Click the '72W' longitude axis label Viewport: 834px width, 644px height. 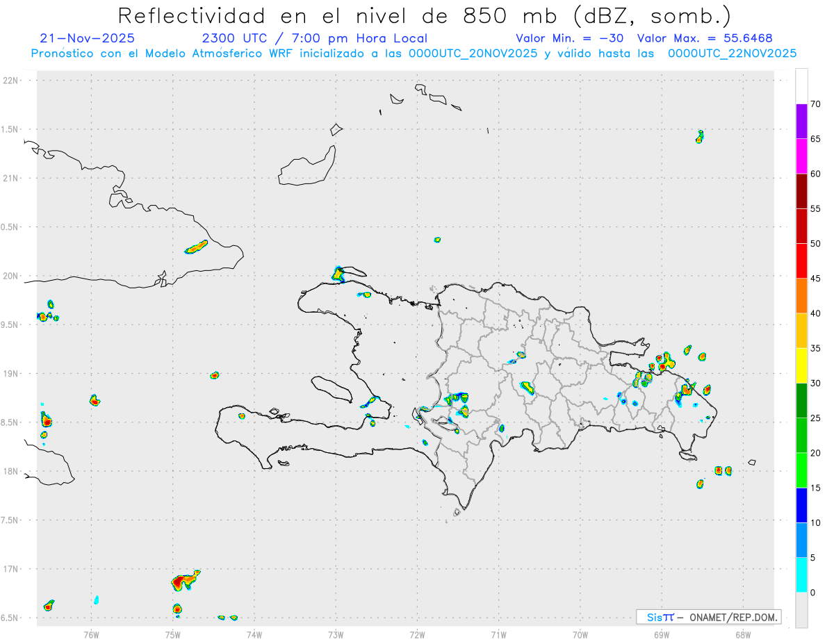click(x=417, y=634)
